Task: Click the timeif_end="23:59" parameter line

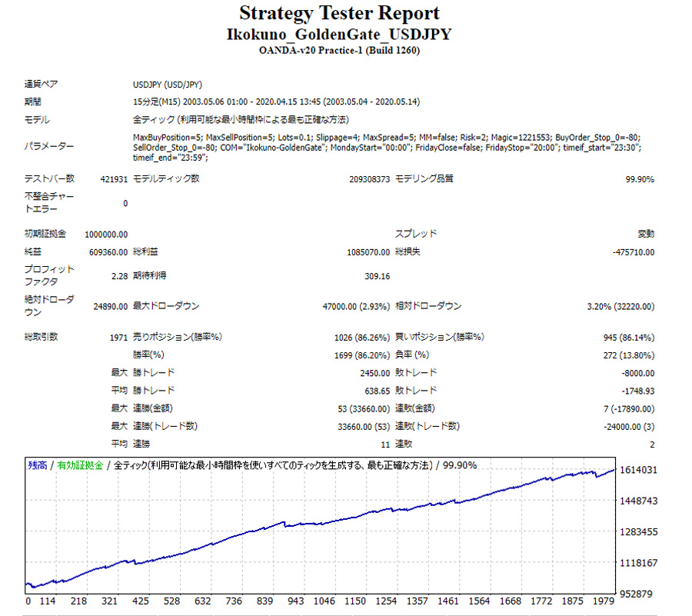Action: pos(171,158)
